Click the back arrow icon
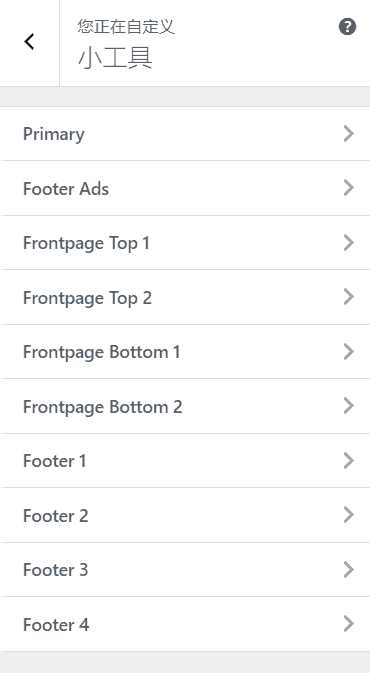The image size is (370, 673). (29, 42)
